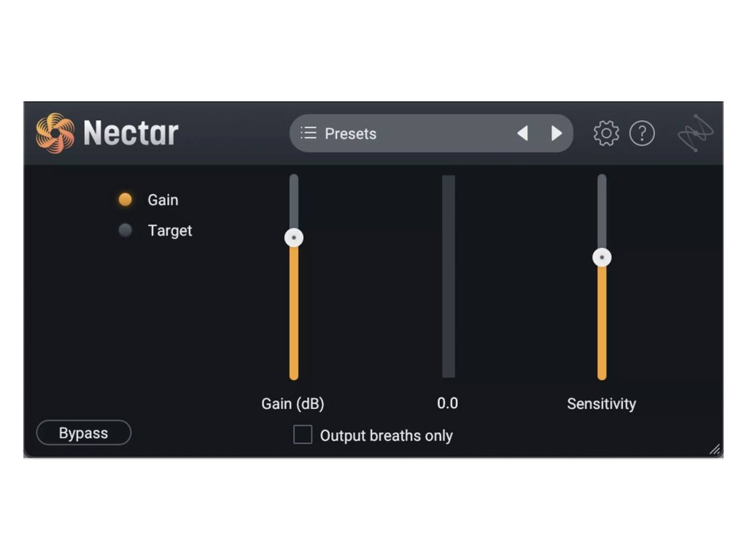This screenshot has height=560, width=747.
Task: Click the help question mark icon
Action: (642, 133)
